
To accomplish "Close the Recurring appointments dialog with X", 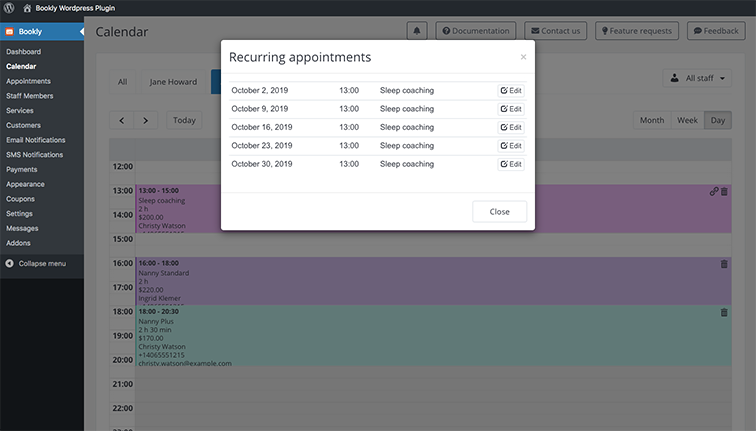I will 523,57.
